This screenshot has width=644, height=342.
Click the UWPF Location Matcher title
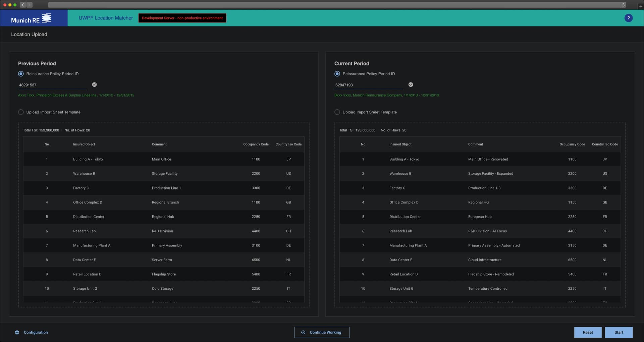pos(106,18)
